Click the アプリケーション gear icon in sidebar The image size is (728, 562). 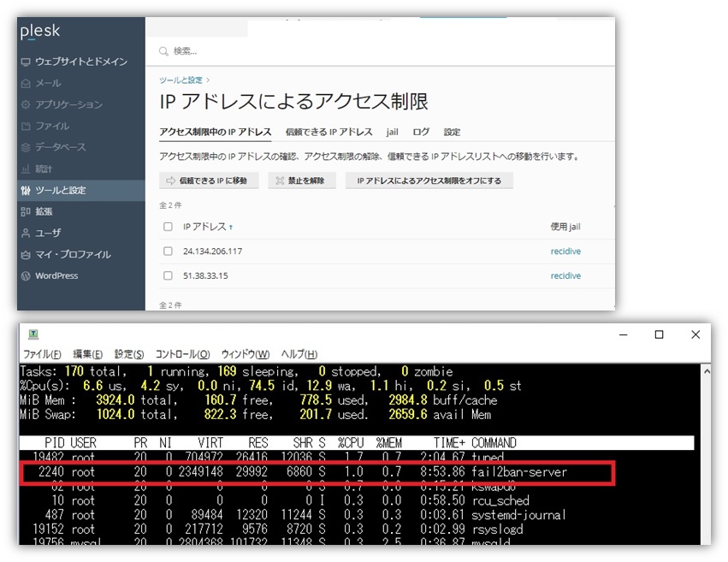26,104
